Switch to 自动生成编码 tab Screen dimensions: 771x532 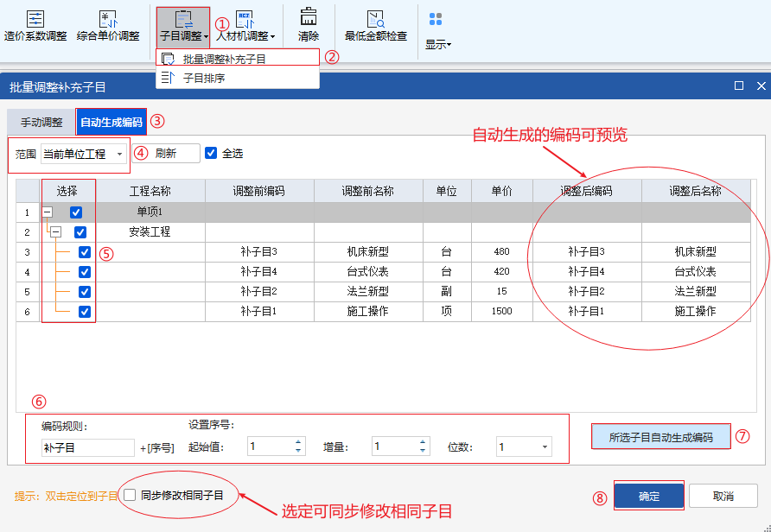tap(112, 122)
